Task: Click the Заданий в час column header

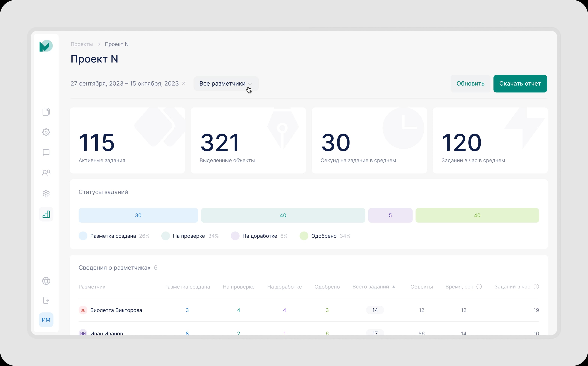Action: (512, 287)
